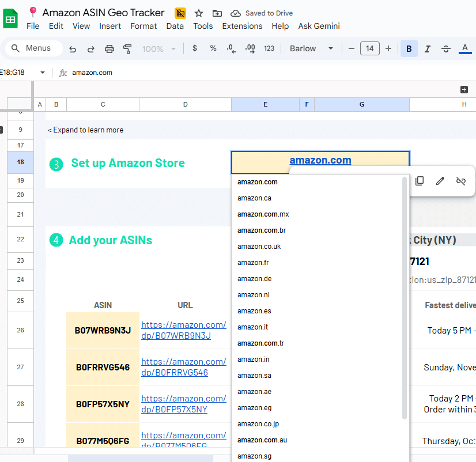
Task: Click the Print icon
Action: pyautogui.click(x=109, y=49)
